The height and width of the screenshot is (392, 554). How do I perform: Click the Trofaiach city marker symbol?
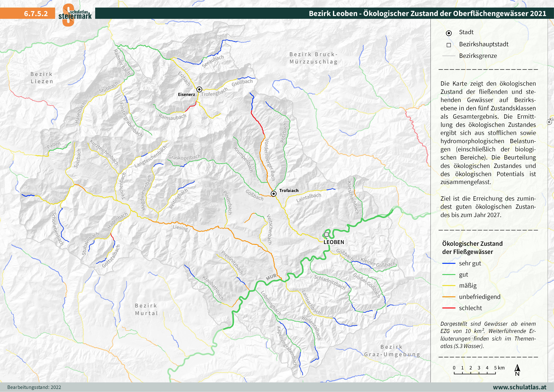pyautogui.click(x=273, y=194)
